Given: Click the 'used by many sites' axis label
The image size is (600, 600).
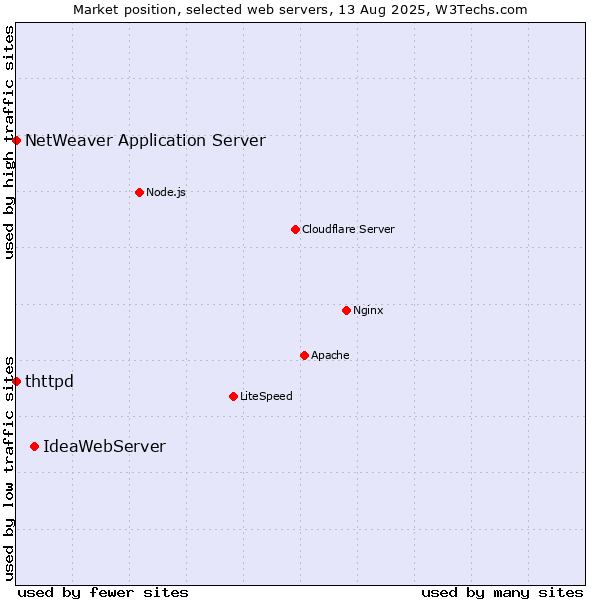Looking at the screenshot, I should tap(502, 593).
